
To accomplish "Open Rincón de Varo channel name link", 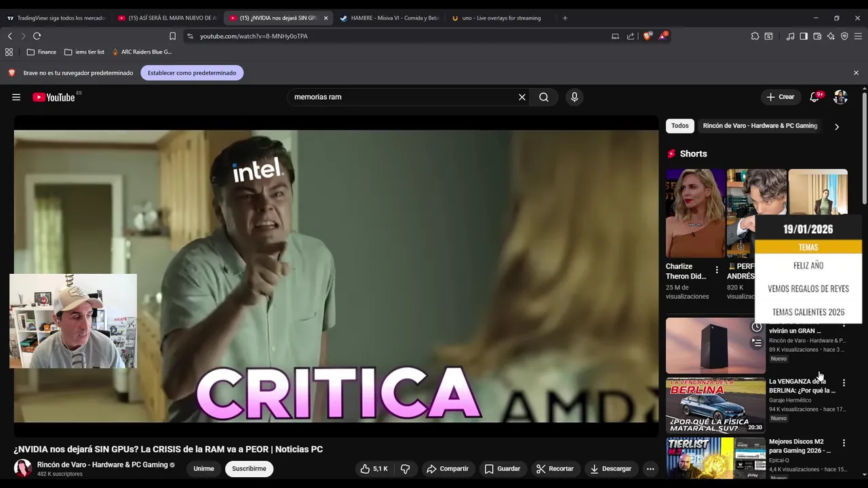I will click(102, 464).
